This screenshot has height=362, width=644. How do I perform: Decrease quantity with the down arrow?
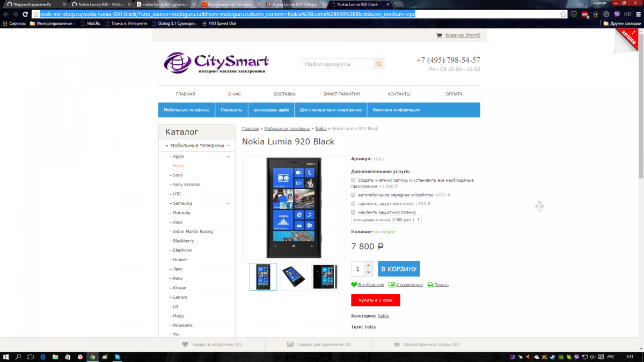[368, 272]
